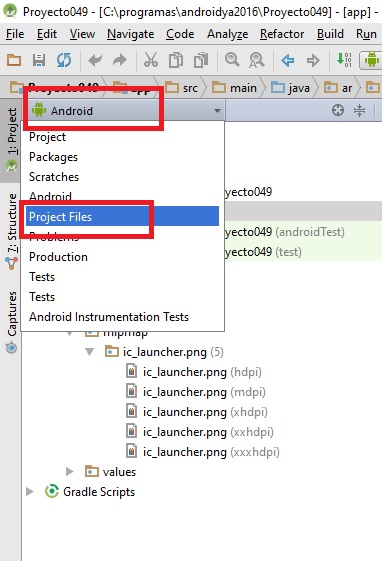
Task: Click the Save All floppy icon
Action: pos(39,60)
